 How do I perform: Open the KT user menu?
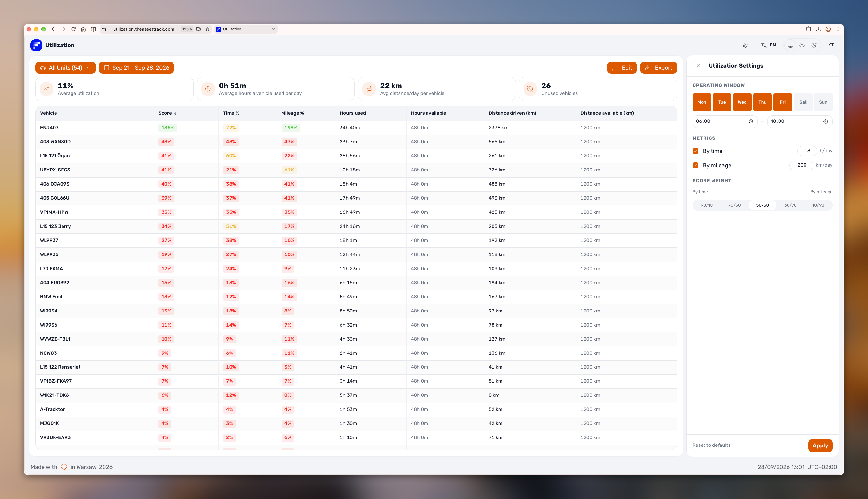point(831,45)
